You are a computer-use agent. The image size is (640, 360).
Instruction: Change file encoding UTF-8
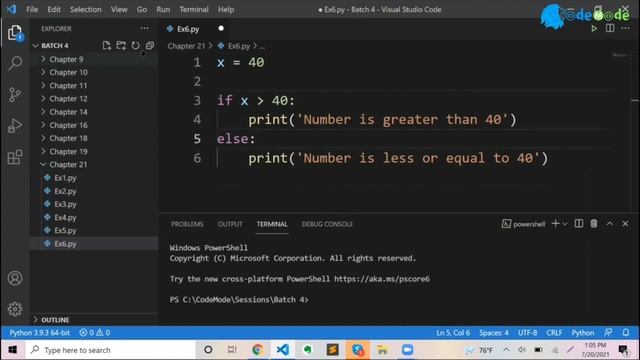click(x=527, y=333)
